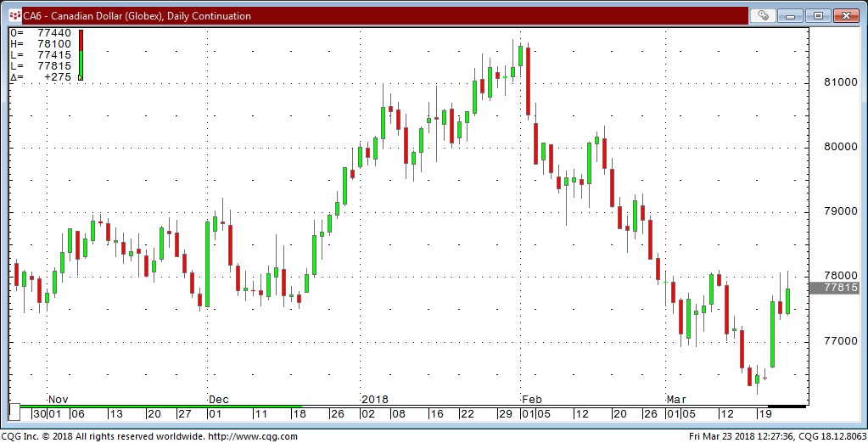Minimize the Canadian Dollar chart window
The image size is (868, 443).
coord(792,15)
